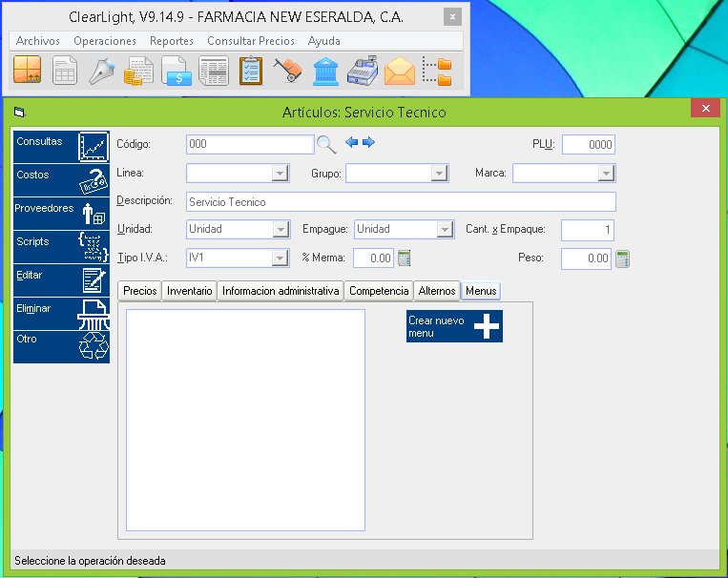
Task: Open the Reportes menu
Action: tap(172, 41)
